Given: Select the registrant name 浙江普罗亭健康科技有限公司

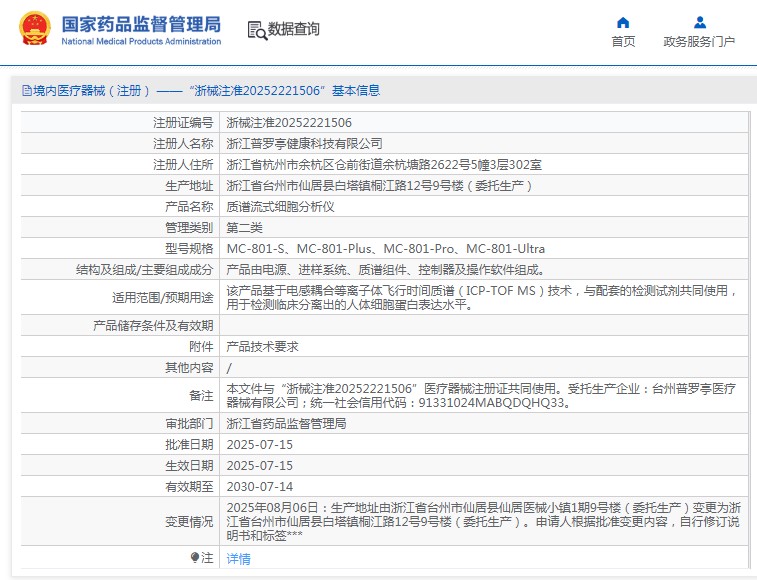Looking at the screenshot, I should click(304, 143).
